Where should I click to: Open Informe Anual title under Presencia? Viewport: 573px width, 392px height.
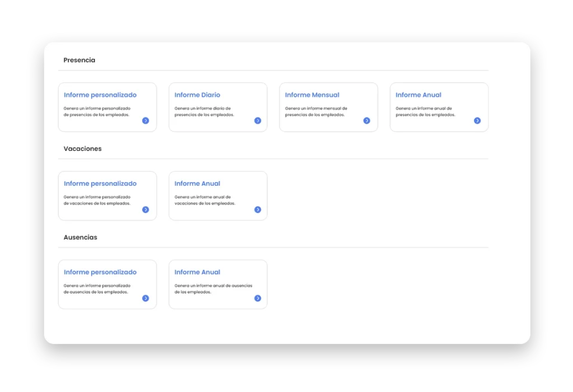coord(418,95)
